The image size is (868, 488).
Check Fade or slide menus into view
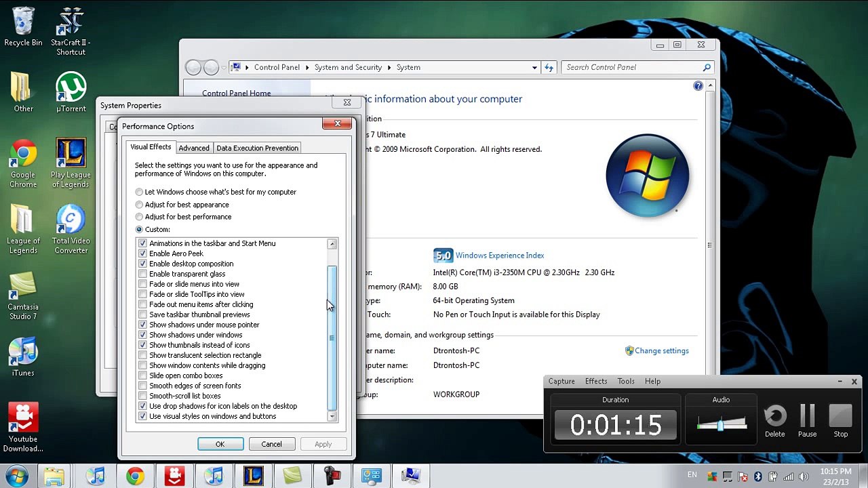pos(142,284)
